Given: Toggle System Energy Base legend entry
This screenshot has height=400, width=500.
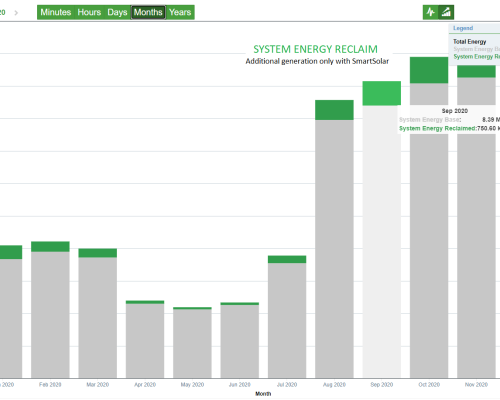Looking at the screenshot, I should (x=476, y=49).
